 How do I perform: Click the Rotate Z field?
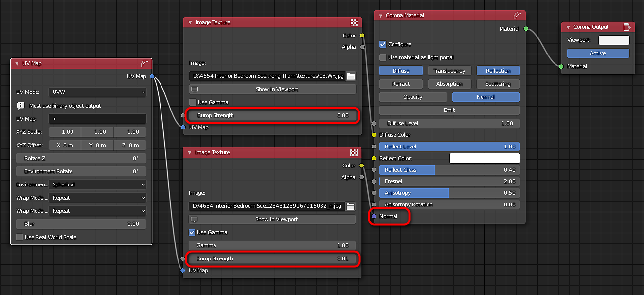(x=81, y=158)
